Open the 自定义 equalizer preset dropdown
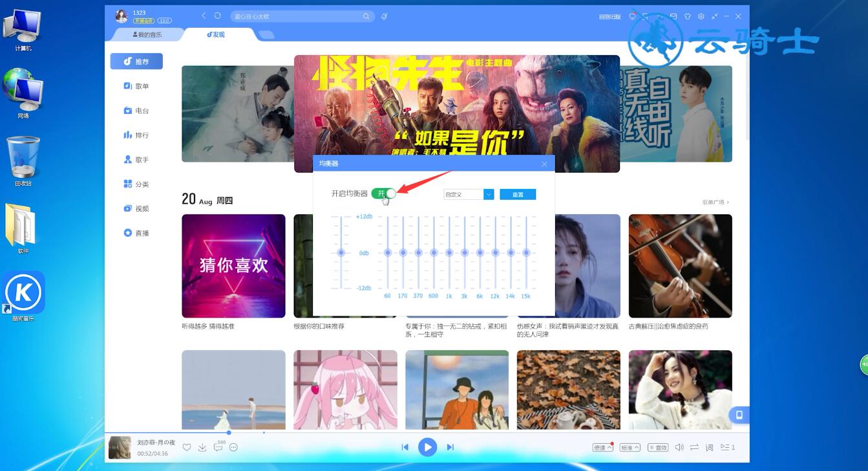 click(469, 194)
